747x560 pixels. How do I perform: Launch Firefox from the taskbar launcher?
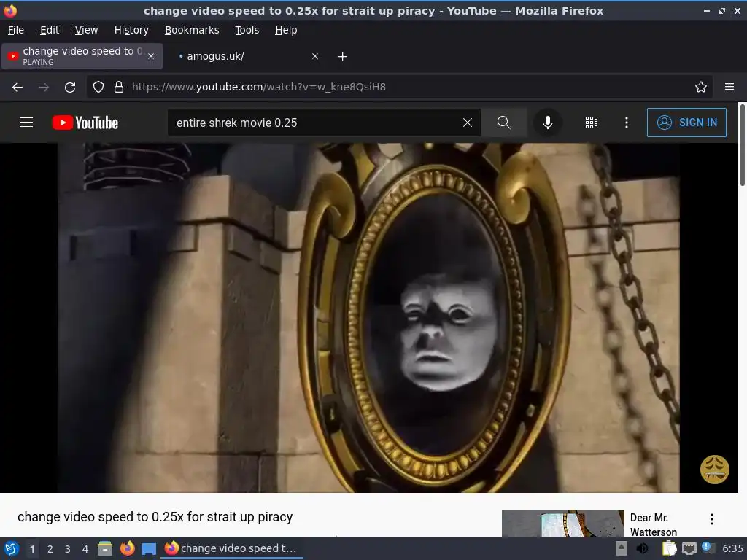tap(127, 548)
